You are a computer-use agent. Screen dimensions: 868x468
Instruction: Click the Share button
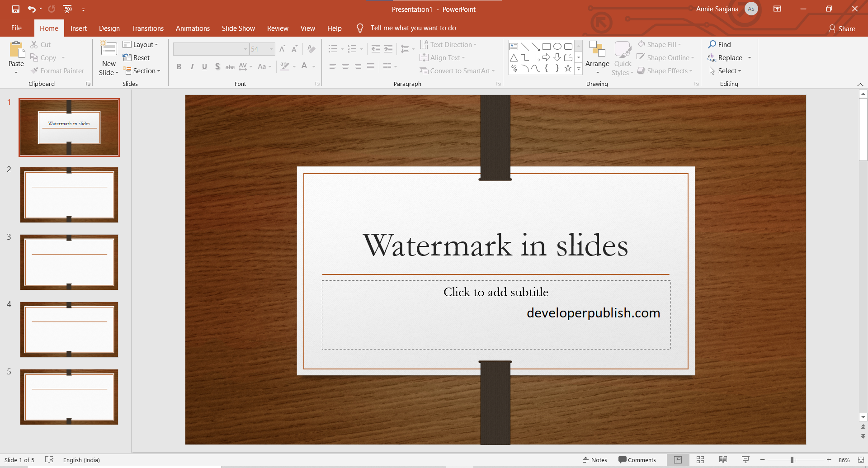tap(842, 28)
